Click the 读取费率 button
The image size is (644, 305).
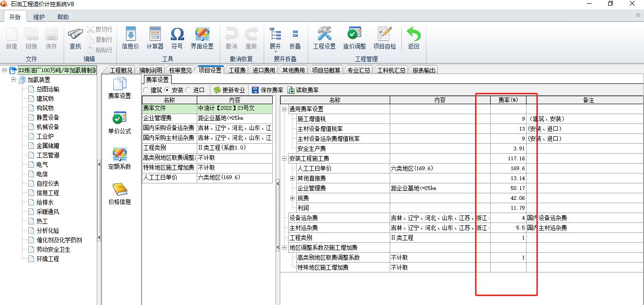[303, 90]
